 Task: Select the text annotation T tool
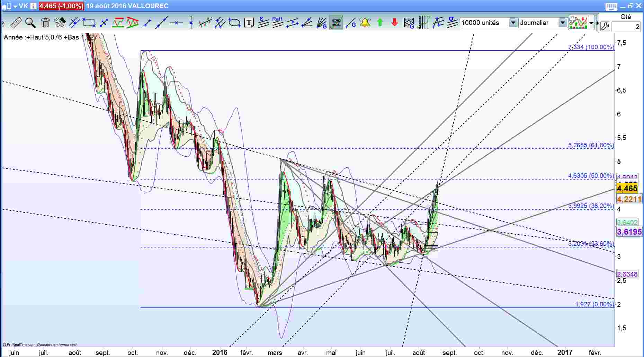[249, 23]
